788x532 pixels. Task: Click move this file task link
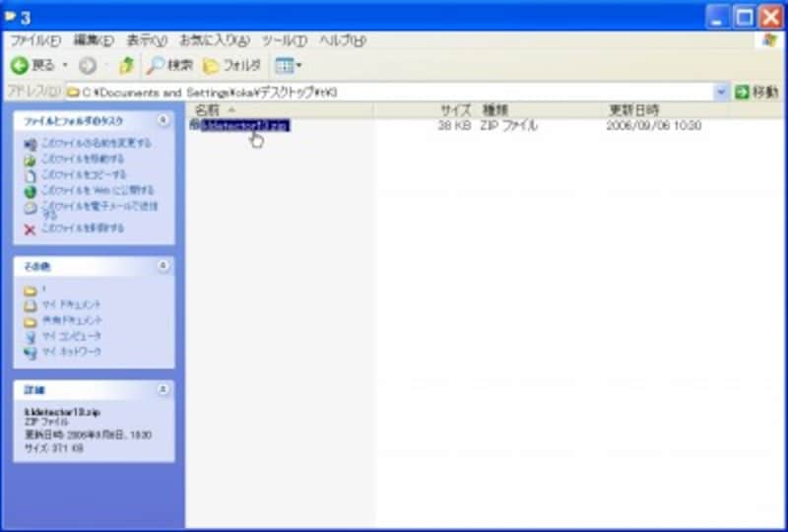pyautogui.click(x=83, y=159)
